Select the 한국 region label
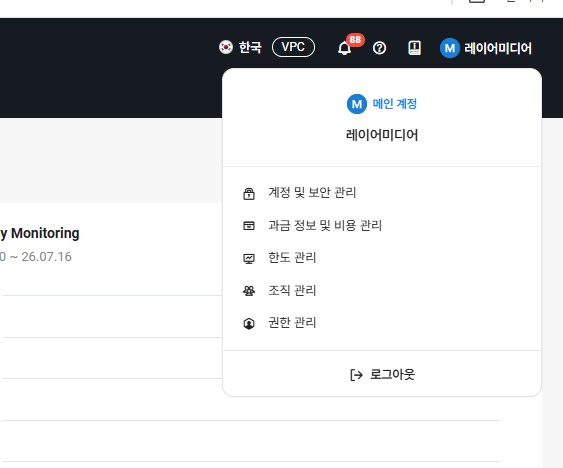563x468 pixels. (250, 47)
